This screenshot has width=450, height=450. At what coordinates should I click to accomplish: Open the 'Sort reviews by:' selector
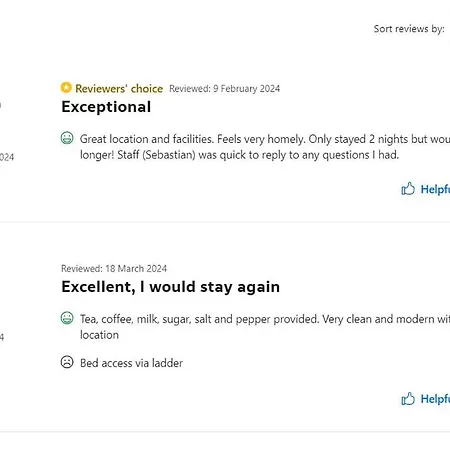click(x=409, y=29)
